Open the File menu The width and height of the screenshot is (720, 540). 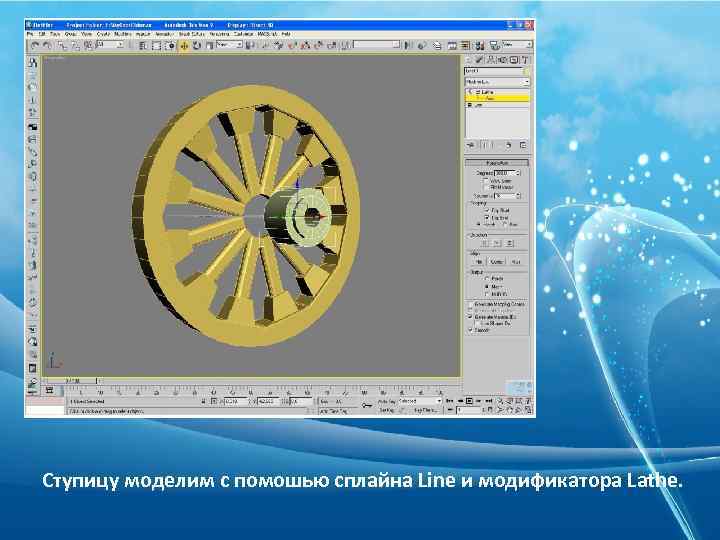(x=30, y=34)
